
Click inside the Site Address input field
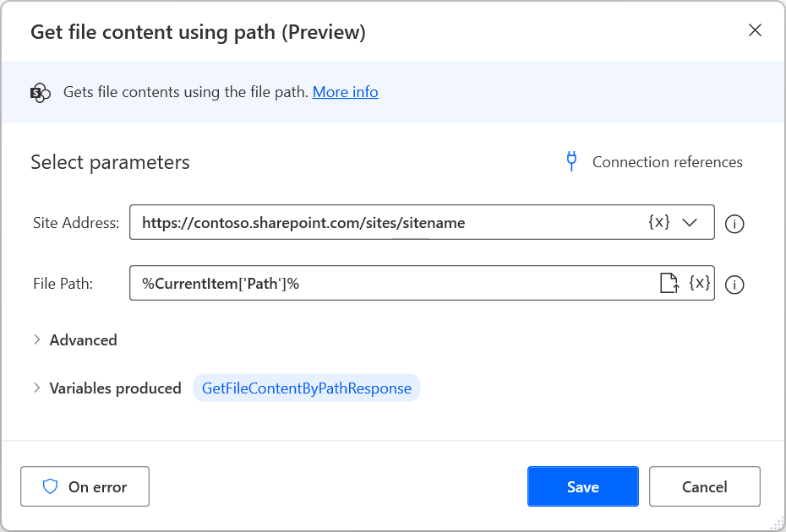point(338,222)
